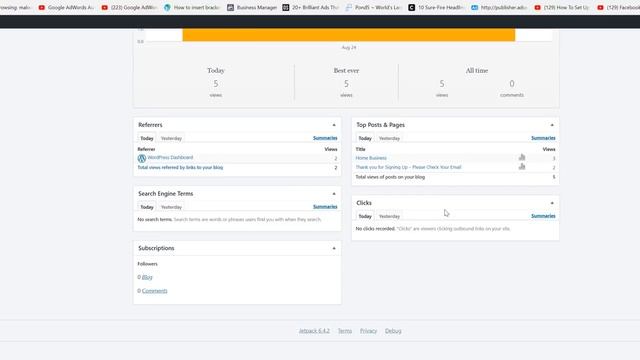The height and width of the screenshot is (360, 640).
Task: Open the Debug footer link
Action: click(393, 331)
